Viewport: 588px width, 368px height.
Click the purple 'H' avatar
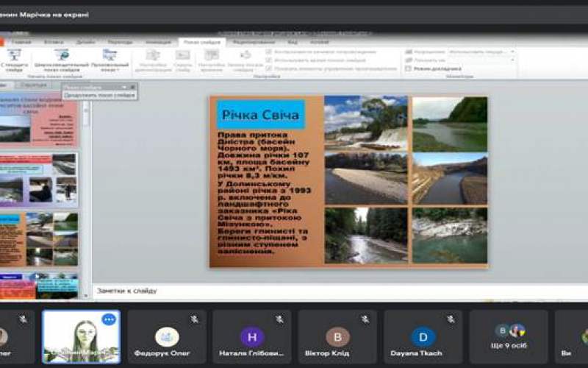coord(252,337)
